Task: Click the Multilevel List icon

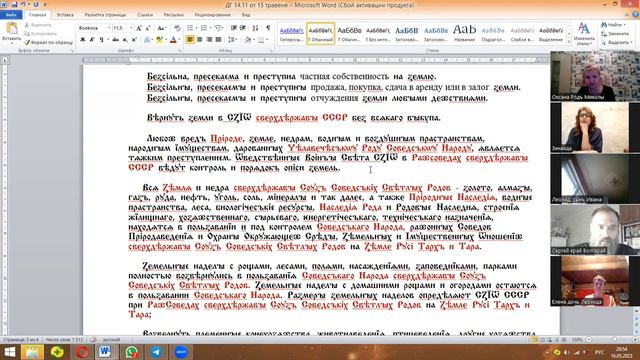Action: click(218, 28)
